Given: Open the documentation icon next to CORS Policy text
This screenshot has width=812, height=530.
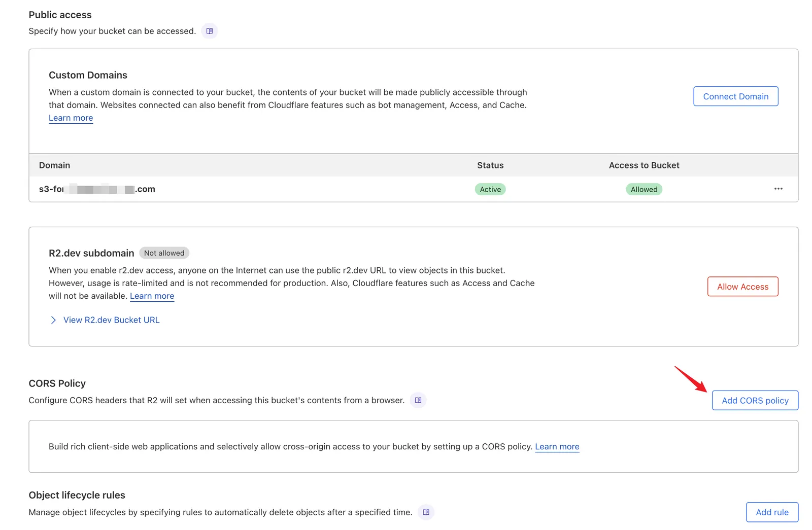Looking at the screenshot, I should [x=418, y=400].
